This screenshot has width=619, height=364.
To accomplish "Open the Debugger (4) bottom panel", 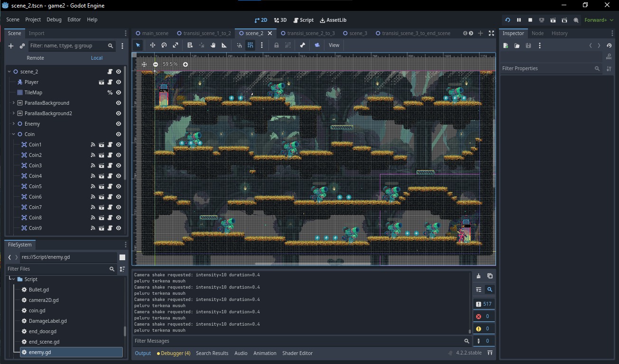I will (174, 353).
